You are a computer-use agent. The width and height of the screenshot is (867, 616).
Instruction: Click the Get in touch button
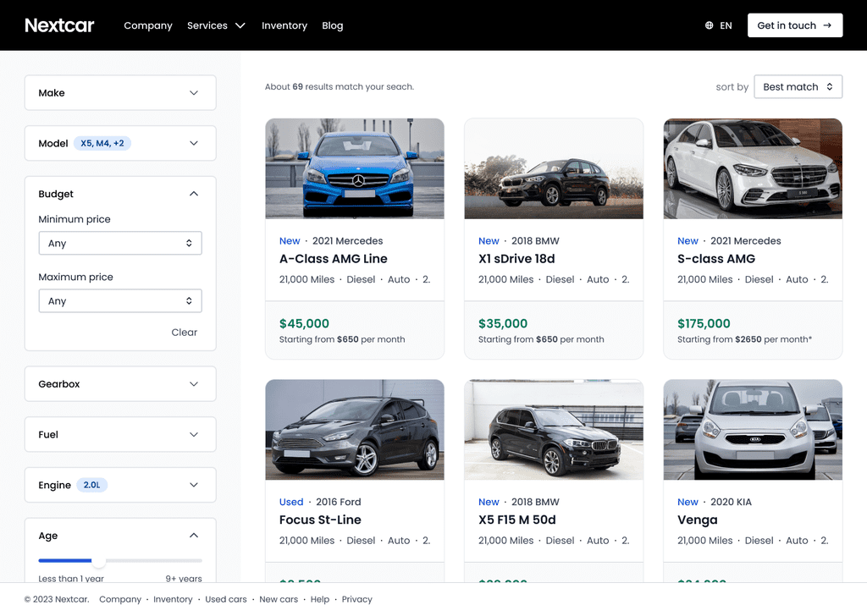click(x=794, y=25)
